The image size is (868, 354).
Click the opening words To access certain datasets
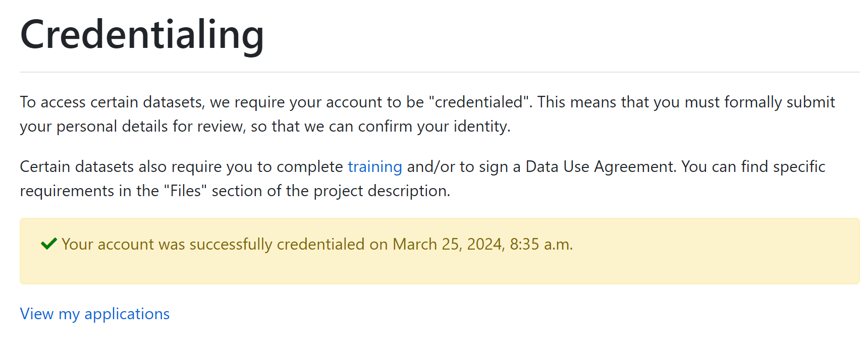pos(112,102)
